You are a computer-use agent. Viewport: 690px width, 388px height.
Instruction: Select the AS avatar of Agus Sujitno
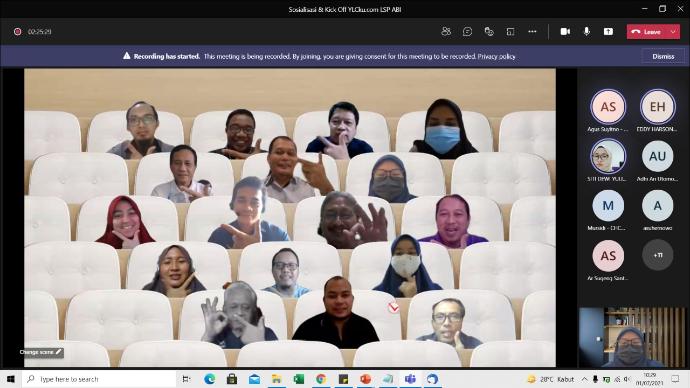(x=608, y=106)
